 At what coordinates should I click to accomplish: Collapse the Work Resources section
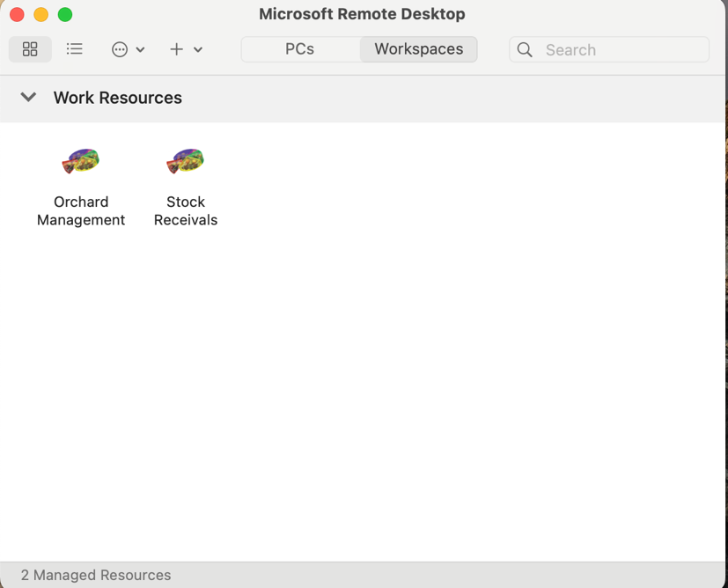(28, 98)
